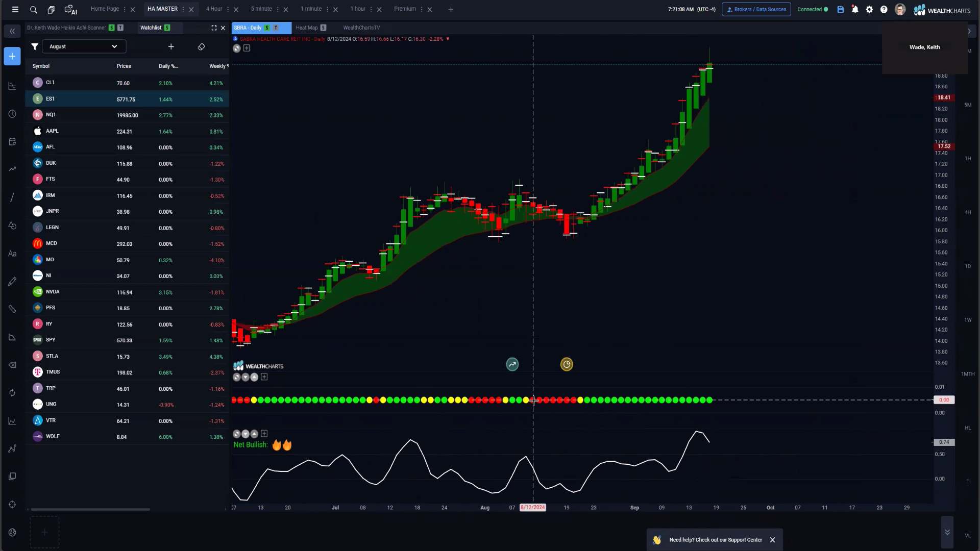Image resolution: width=980 pixels, height=551 pixels.
Task: Open the hamburger main menu
Action: click(15, 9)
